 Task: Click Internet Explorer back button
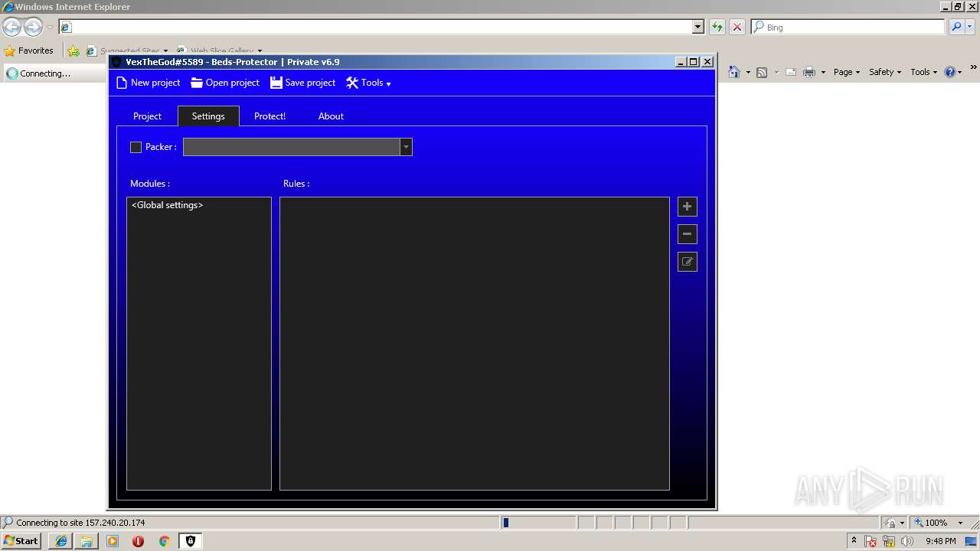tap(11, 28)
